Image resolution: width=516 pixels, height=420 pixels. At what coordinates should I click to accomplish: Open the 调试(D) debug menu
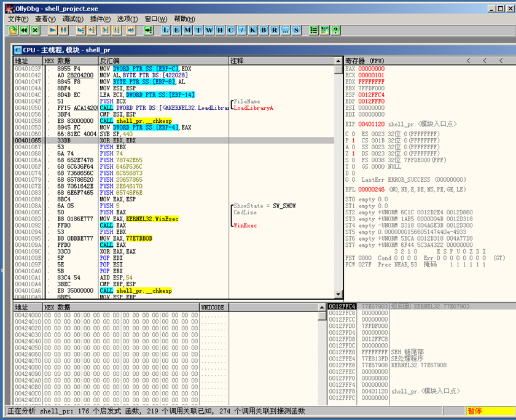[x=73, y=19]
